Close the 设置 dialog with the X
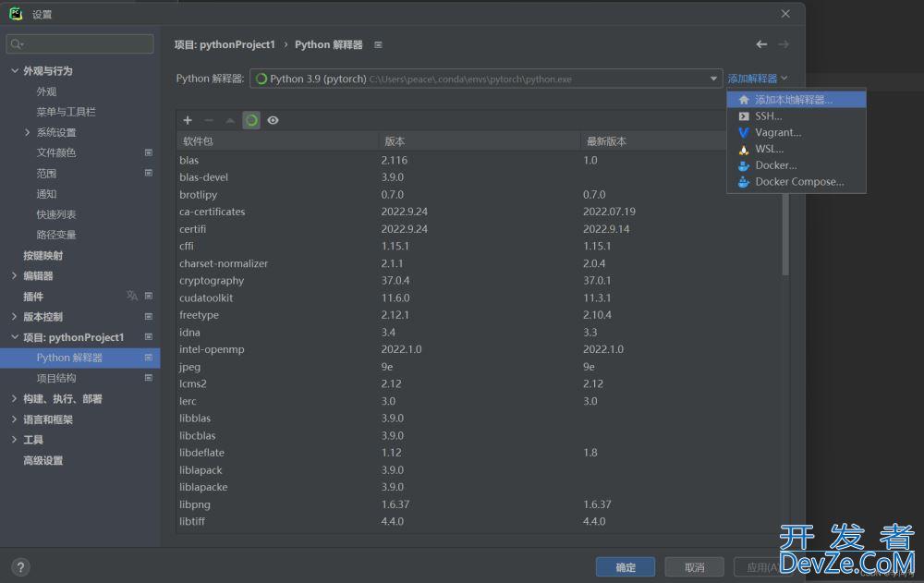The width and height of the screenshot is (924, 583). pos(785,14)
